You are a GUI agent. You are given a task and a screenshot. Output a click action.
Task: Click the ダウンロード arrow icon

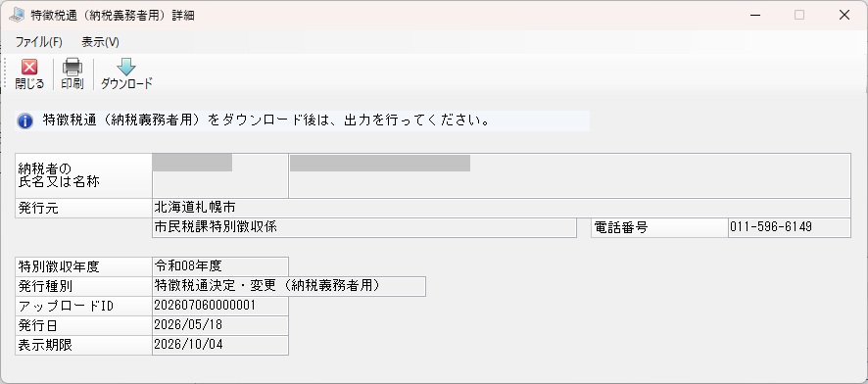126,67
